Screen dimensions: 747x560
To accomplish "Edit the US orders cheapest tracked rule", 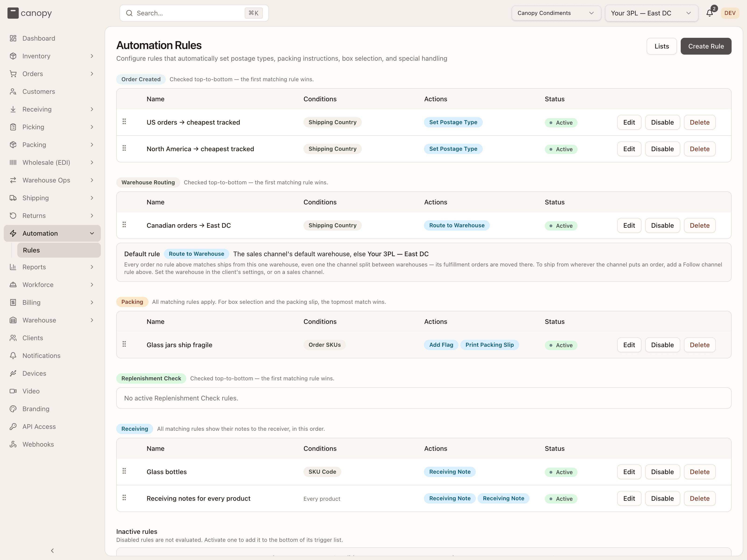I will (629, 122).
